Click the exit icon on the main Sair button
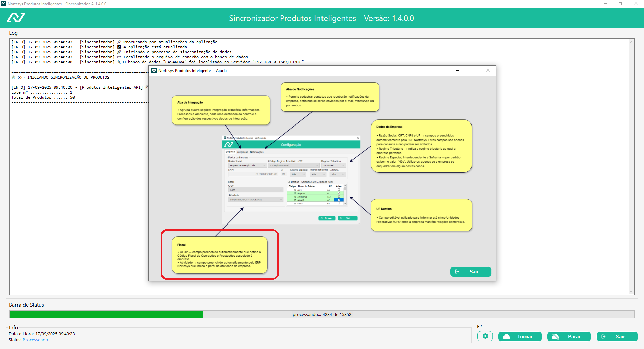Viewport: 644px width, 349px height. (603, 337)
